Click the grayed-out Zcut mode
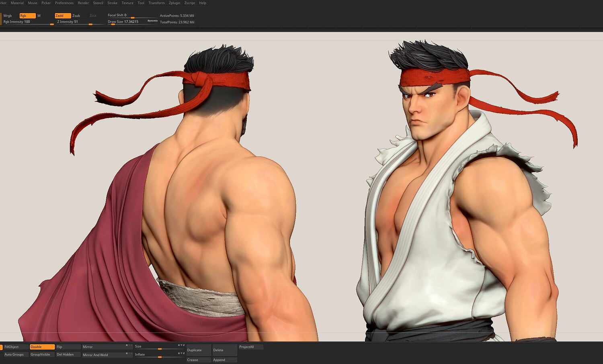 pos(92,16)
